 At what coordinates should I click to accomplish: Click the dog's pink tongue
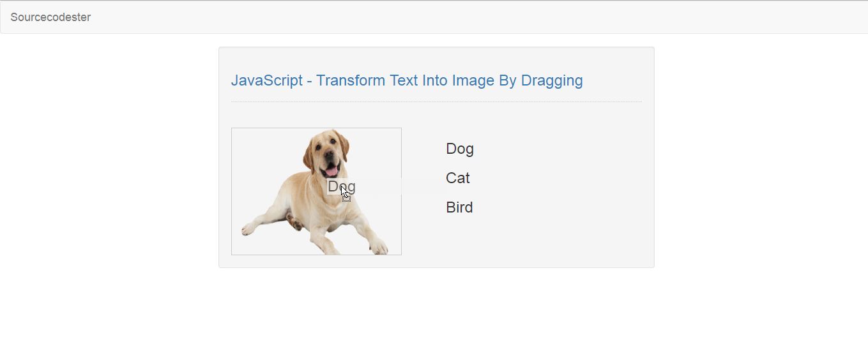coord(331,171)
